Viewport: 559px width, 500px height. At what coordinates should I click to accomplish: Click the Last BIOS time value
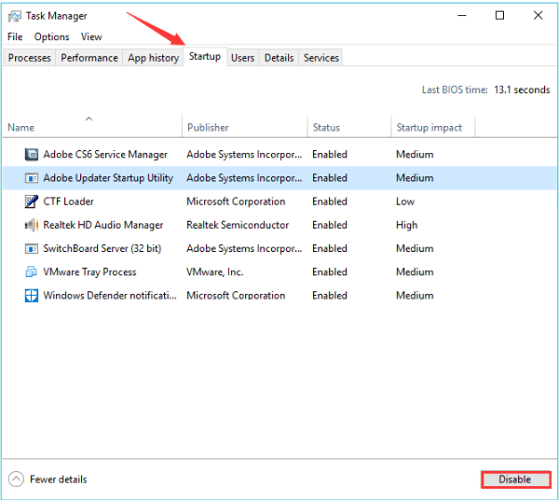pos(522,90)
